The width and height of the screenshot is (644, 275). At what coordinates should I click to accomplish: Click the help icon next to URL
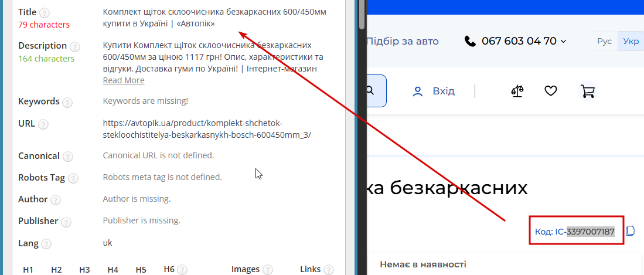(43, 124)
